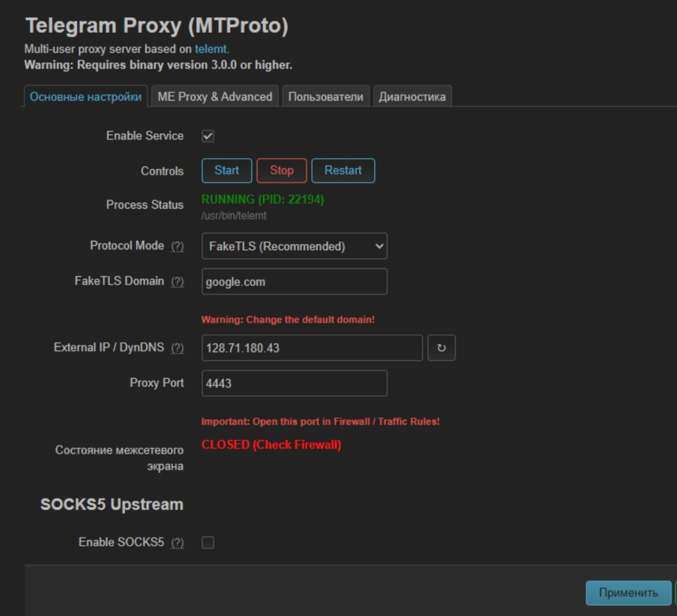Click 'Requires binary version 3.0.0' warning text
677x616 pixels.
click(158, 65)
